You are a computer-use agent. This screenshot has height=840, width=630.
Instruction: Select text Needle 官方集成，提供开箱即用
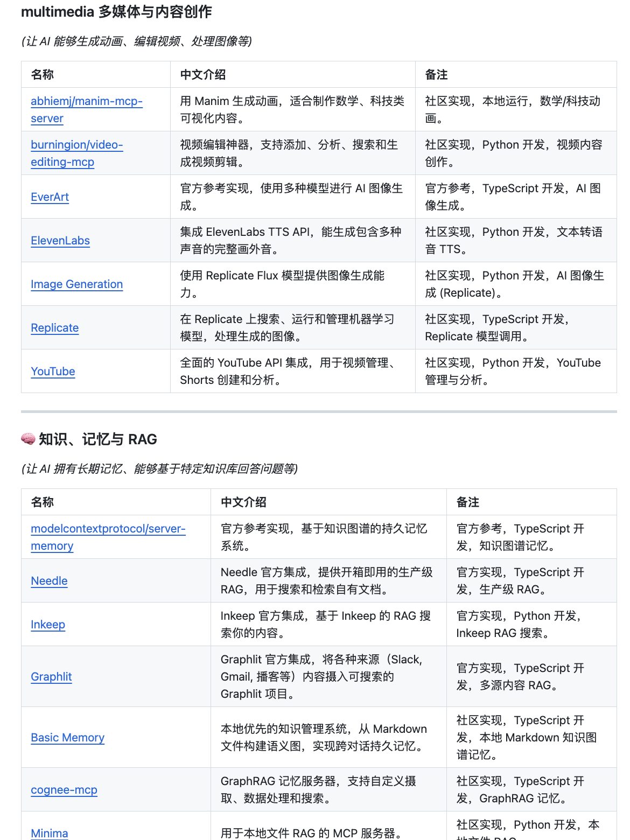(327, 581)
